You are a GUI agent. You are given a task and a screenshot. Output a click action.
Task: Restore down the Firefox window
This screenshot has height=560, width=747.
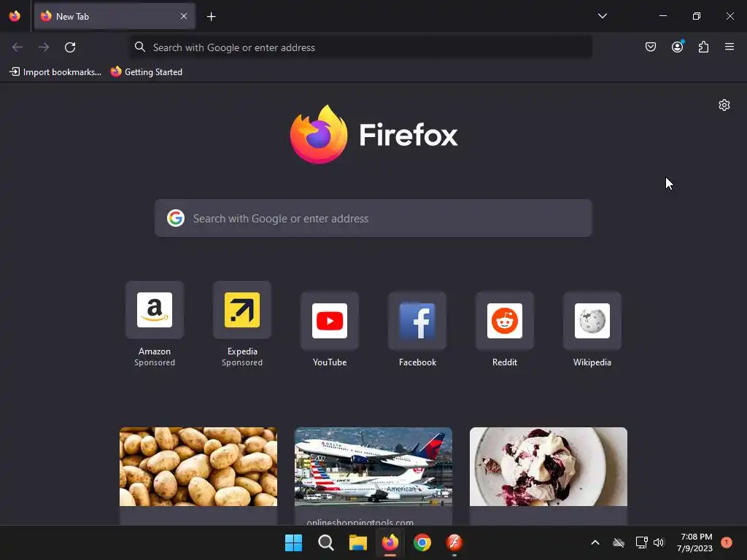point(697,16)
